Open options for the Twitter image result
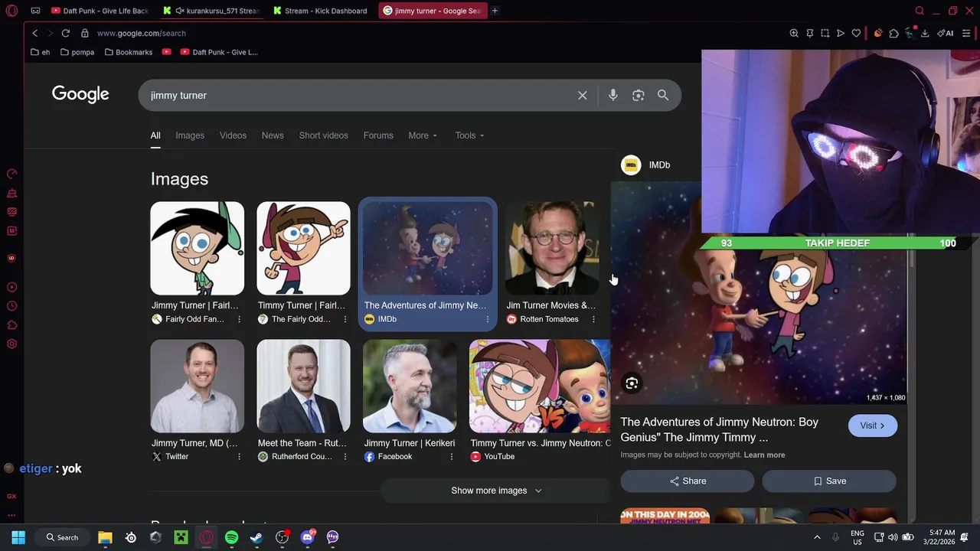 coord(239,457)
